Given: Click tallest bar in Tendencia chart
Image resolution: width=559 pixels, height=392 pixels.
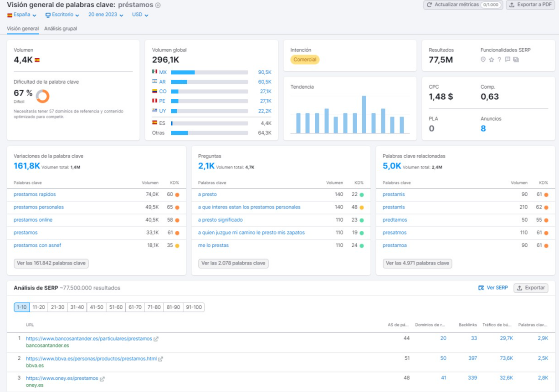Looking at the screenshot, I should pos(364,114).
